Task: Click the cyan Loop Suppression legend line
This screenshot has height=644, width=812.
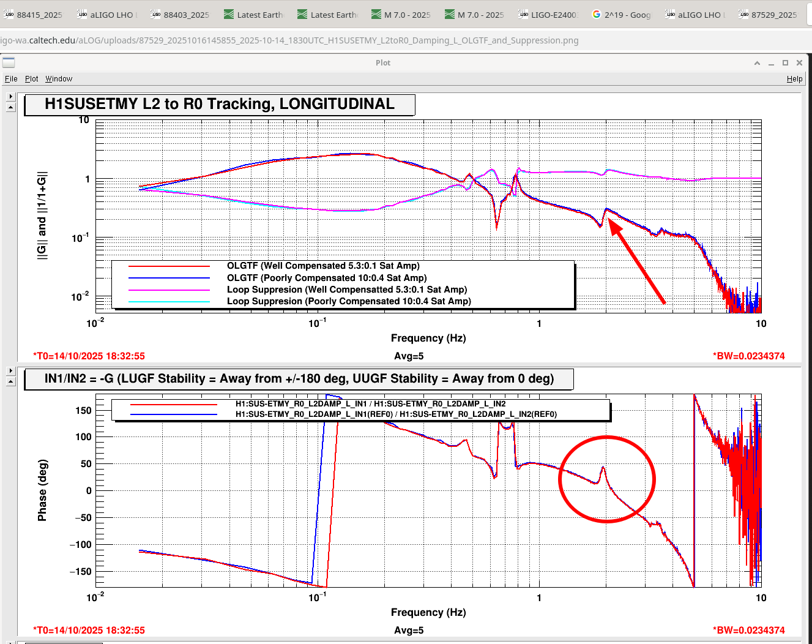Action: [x=169, y=301]
